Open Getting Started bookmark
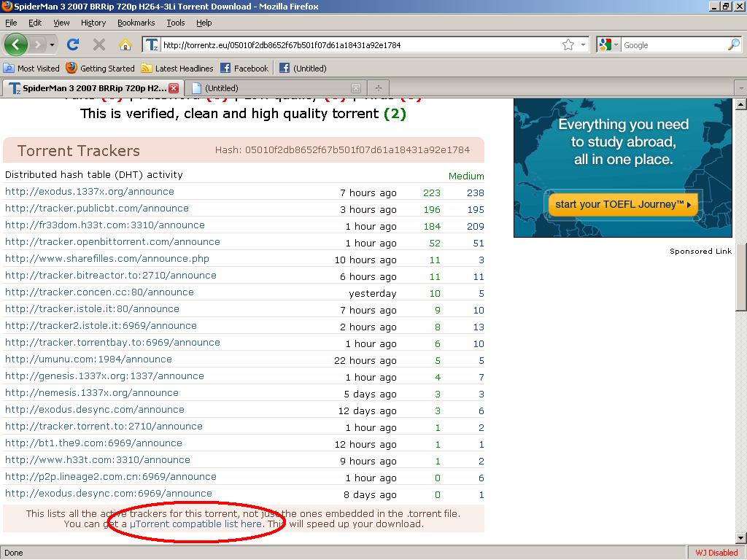The height and width of the screenshot is (560, 747). [101, 68]
